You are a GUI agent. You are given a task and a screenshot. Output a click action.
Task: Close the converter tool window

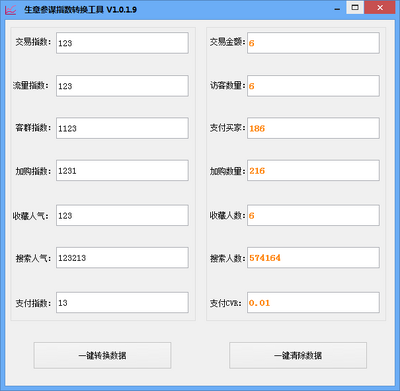point(380,8)
